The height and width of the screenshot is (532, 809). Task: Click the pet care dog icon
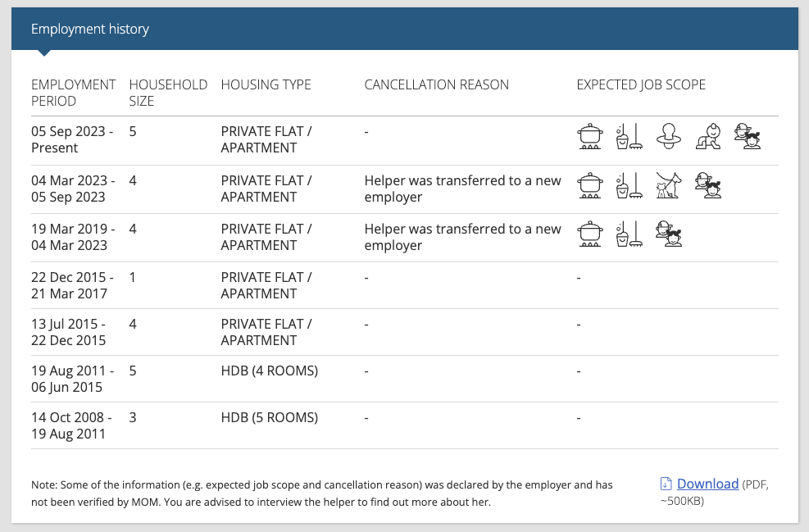point(669,185)
